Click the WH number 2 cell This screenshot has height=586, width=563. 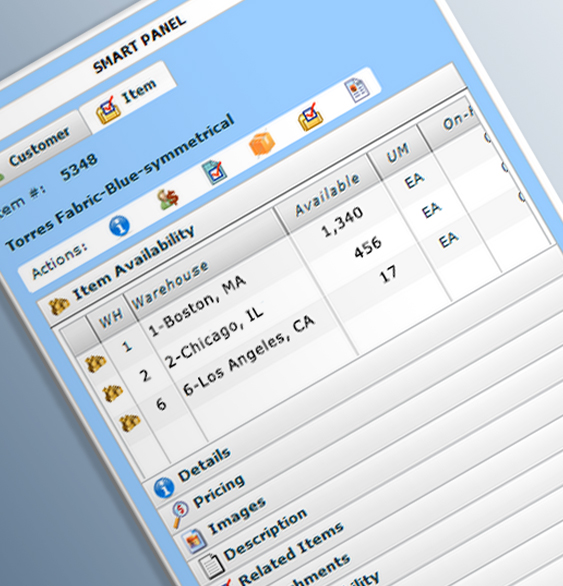coord(145,375)
